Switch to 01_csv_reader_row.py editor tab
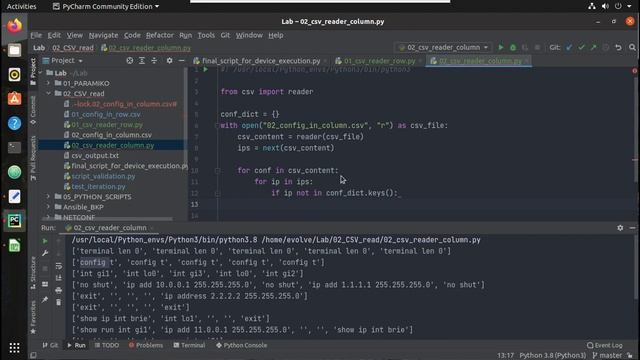 click(380, 61)
